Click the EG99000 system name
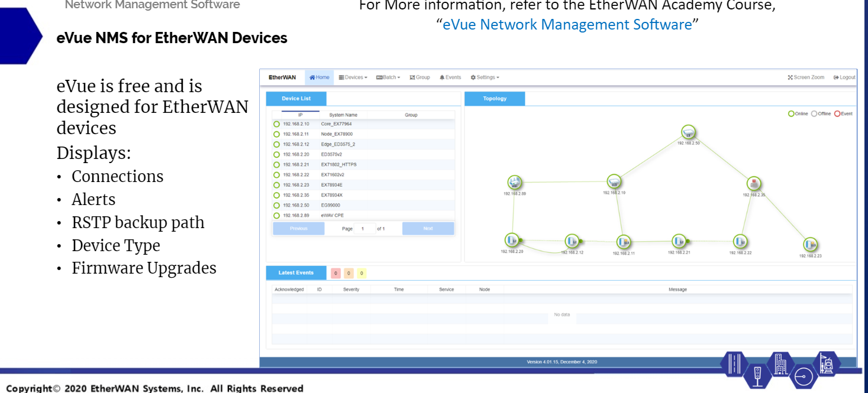The height and width of the screenshot is (393, 868). [x=330, y=205]
